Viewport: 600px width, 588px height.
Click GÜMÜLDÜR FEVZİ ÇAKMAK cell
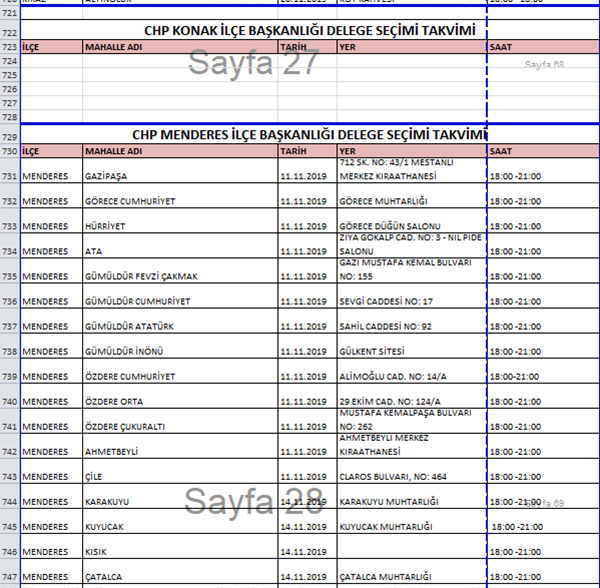pyautogui.click(x=180, y=270)
